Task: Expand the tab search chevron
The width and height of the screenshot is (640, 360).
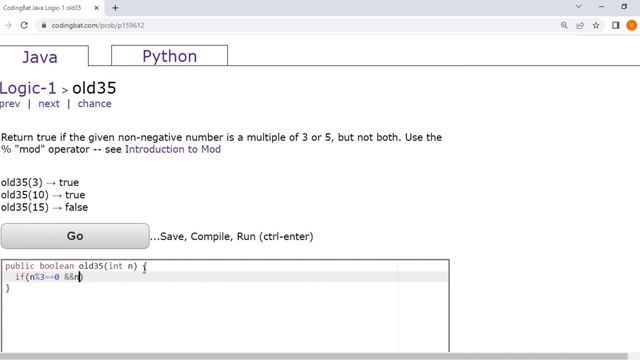Action: click(x=578, y=7)
